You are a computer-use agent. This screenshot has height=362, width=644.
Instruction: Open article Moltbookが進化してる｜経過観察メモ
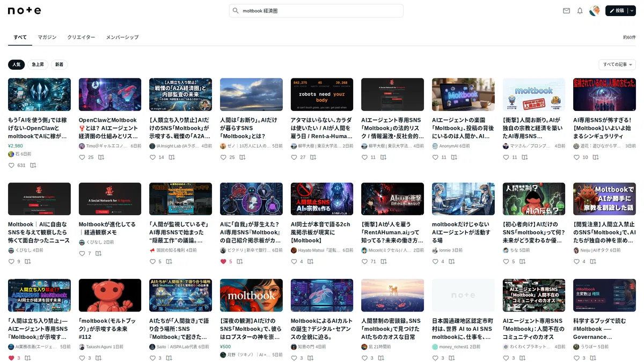pos(110,228)
